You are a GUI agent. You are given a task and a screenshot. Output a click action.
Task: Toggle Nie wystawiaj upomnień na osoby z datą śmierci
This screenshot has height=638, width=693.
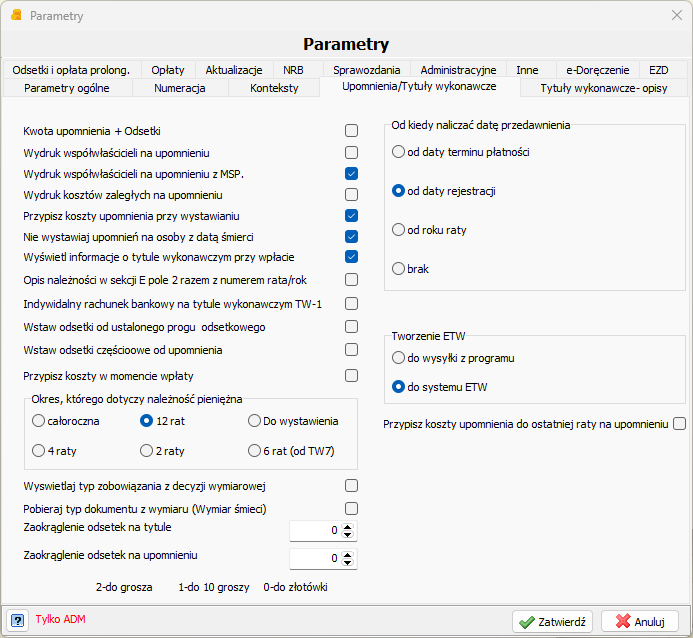point(351,236)
